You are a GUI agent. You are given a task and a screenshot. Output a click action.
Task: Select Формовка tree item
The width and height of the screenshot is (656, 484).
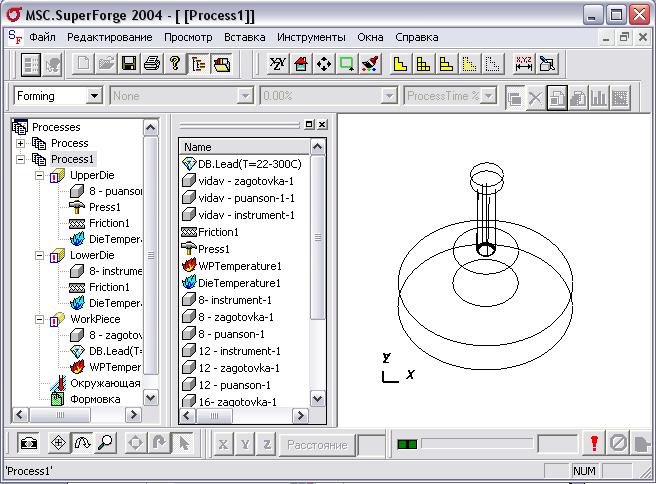[x=95, y=399]
